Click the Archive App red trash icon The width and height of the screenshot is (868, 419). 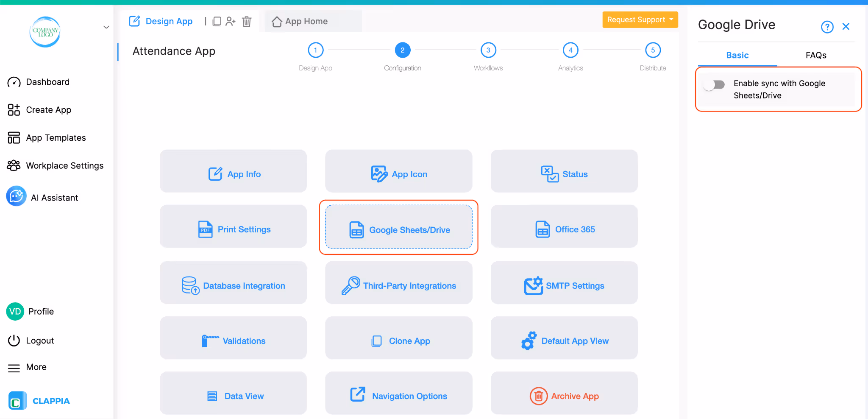pos(539,396)
